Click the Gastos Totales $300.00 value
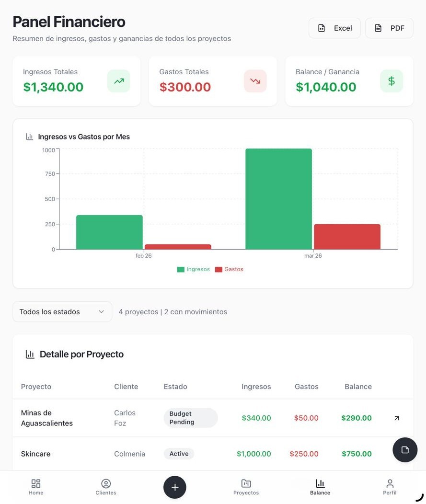This screenshot has width=426, height=504. pyautogui.click(x=185, y=87)
